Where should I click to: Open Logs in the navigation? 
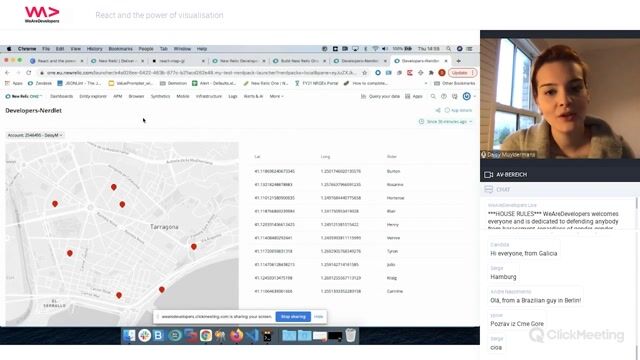233,96
